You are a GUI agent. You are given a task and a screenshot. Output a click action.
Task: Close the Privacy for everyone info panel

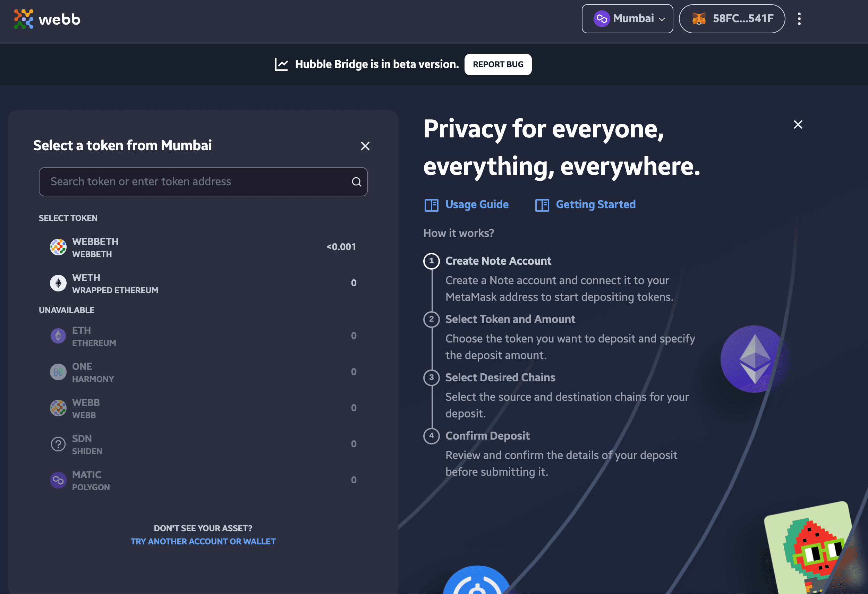(x=798, y=125)
